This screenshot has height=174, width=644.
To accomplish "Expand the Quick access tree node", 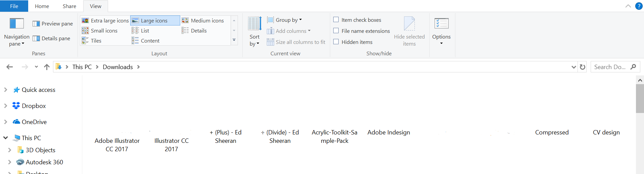I will click(5, 90).
